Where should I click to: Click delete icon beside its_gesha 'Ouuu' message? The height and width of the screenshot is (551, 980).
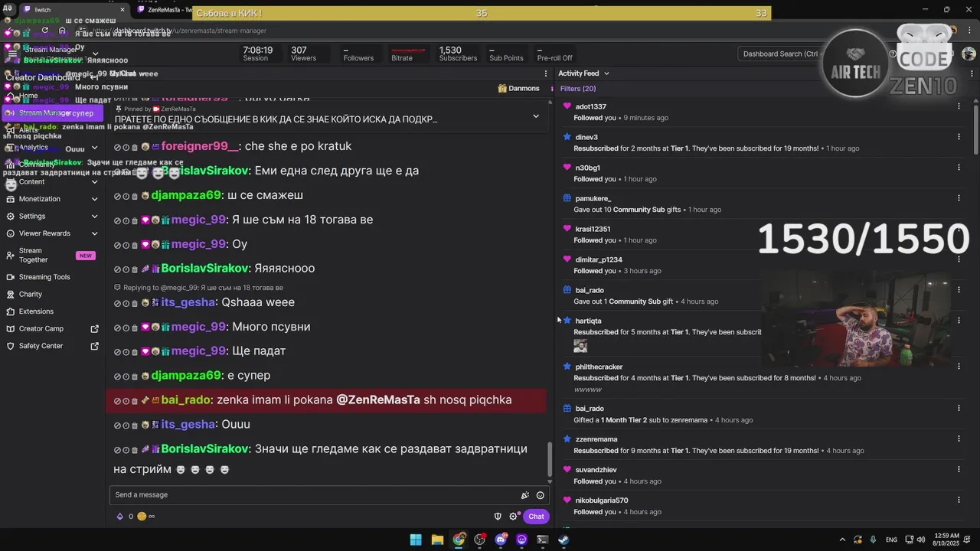coord(135,425)
